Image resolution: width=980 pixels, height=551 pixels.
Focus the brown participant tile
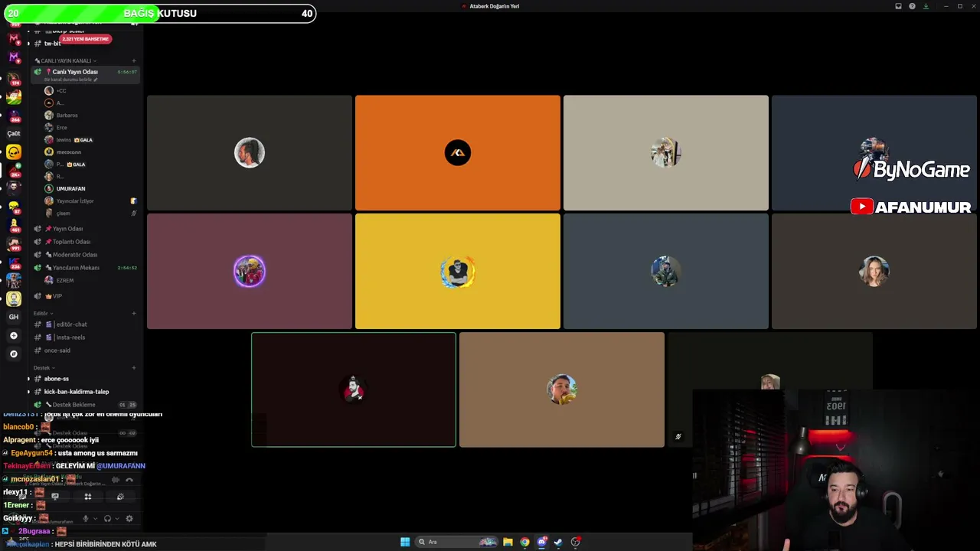tap(562, 390)
